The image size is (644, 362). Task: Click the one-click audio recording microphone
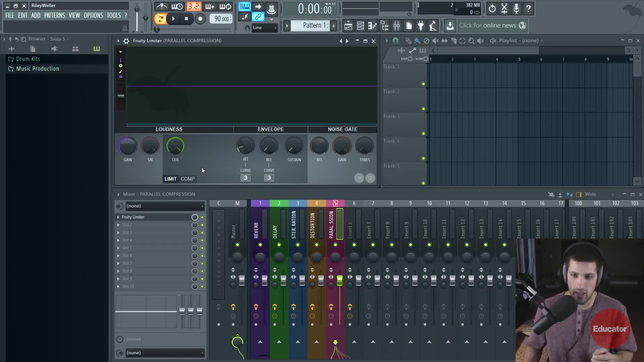click(516, 8)
